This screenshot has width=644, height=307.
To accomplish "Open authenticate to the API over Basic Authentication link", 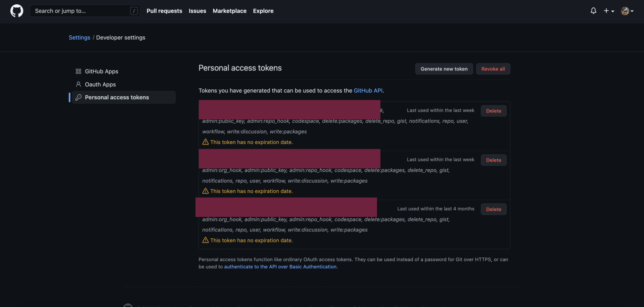I will tap(280, 267).
